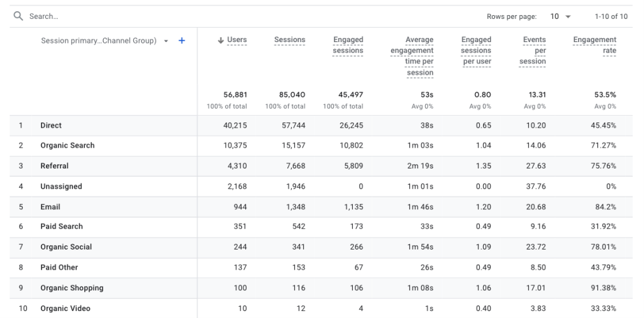Click the Paid Search row

[x=62, y=226]
